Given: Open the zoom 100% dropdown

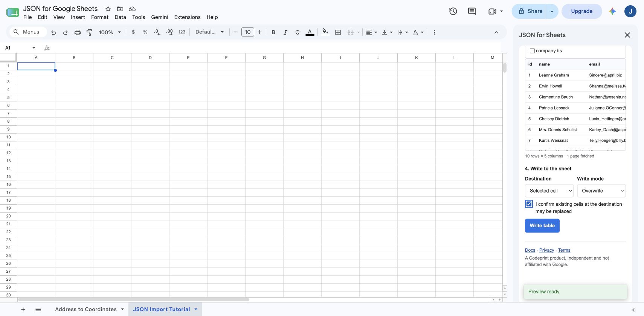Looking at the screenshot, I should click(x=110, y=32).
